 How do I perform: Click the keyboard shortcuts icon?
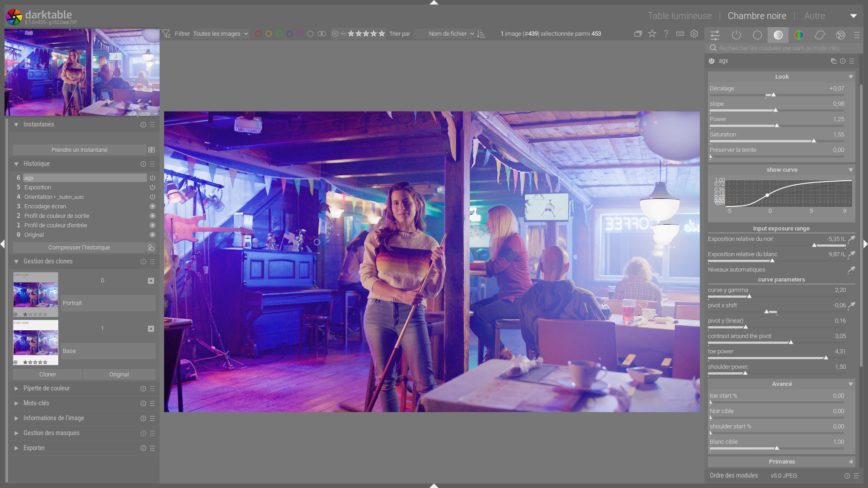(680, 33)
